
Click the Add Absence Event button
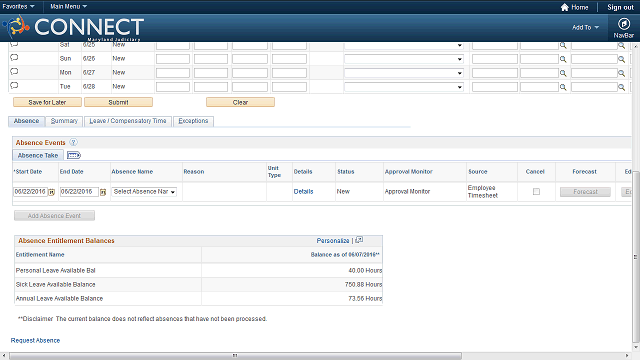54,216
